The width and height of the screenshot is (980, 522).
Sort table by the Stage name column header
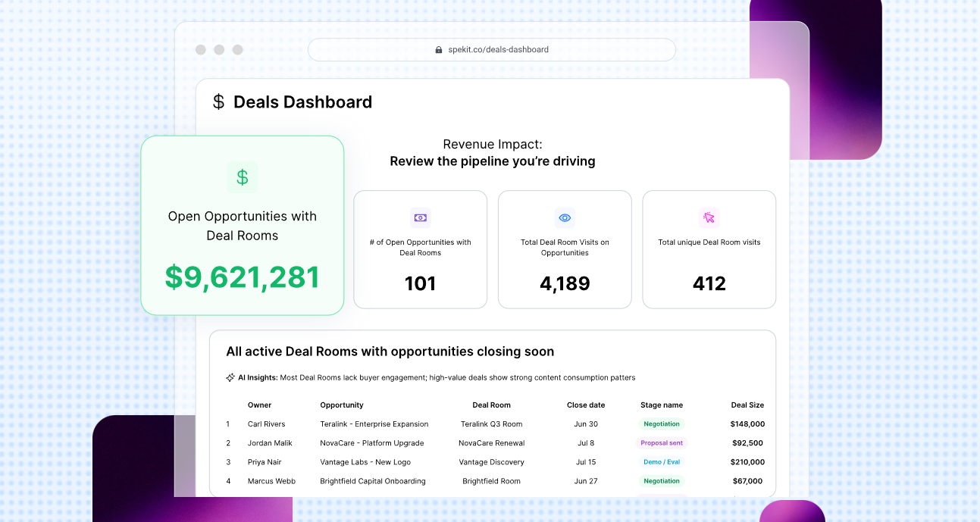pos(662,405)
